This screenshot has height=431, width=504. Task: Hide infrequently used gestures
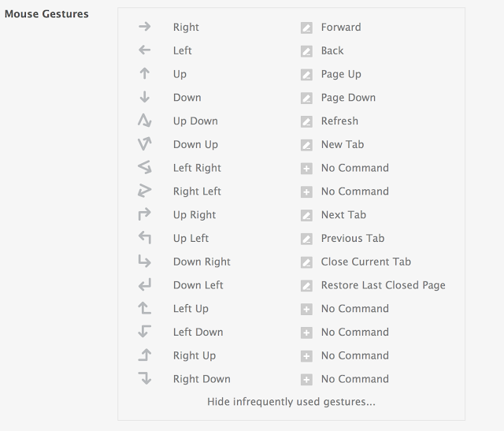pos(291,402)
